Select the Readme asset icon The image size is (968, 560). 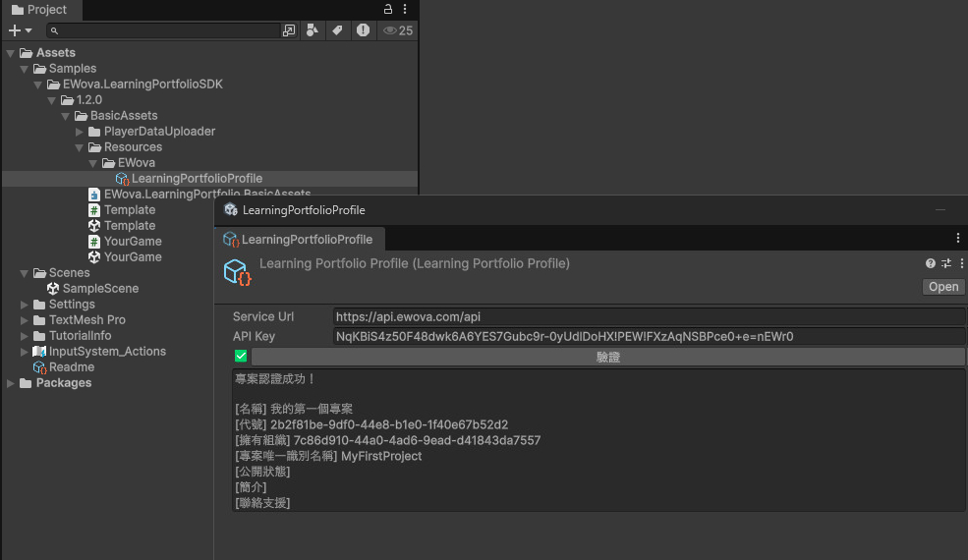click(x=39, y=367)
